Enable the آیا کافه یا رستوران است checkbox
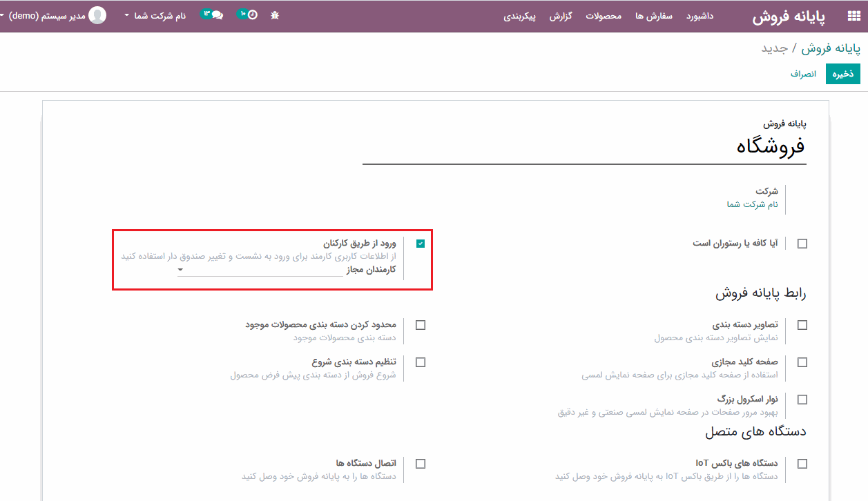This screenshot has width=868, height=501. tap(802, 244)
